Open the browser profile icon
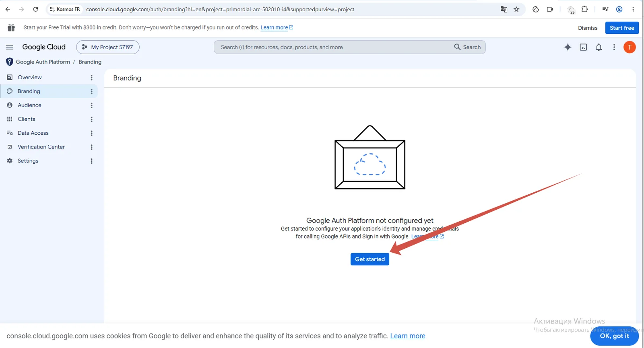644x348 pixels. coord(619,9)
